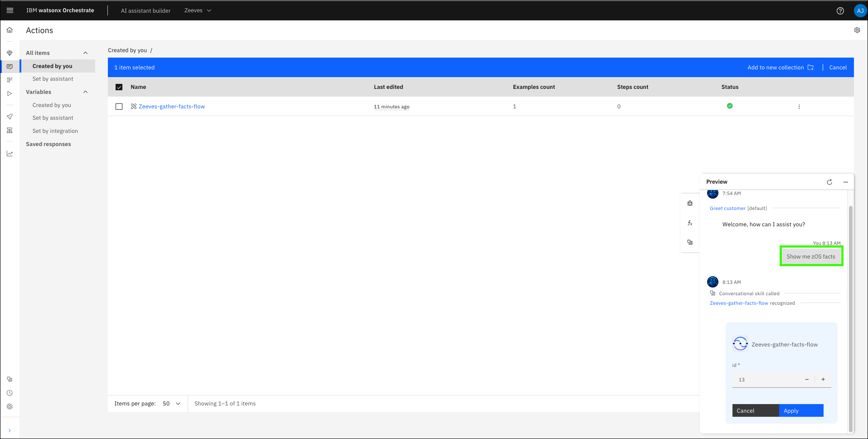Open Saved responses in left panel
Screen dimensions: 868x439
(x=48, y=144)
